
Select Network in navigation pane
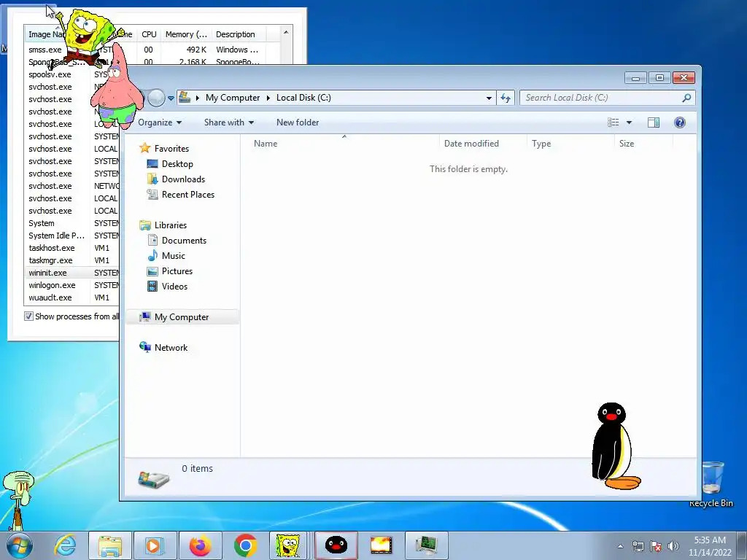[171, 348]
